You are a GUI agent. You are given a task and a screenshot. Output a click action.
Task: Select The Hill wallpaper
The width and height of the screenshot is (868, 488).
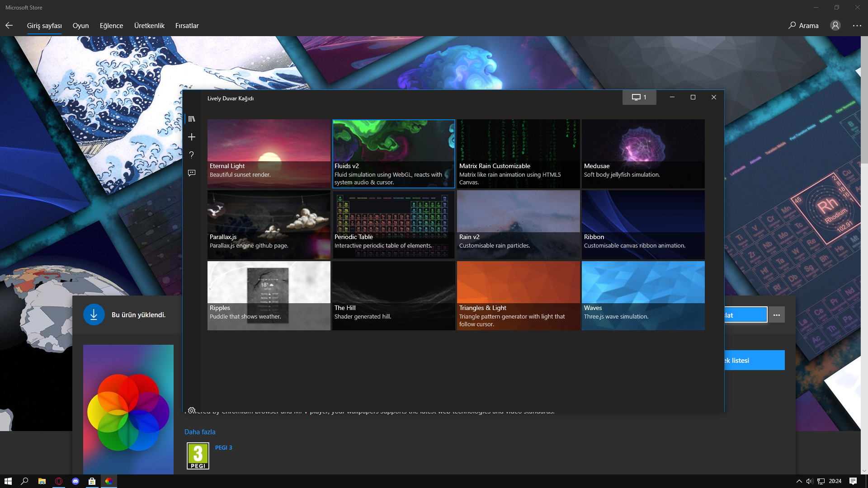(394, 296)
